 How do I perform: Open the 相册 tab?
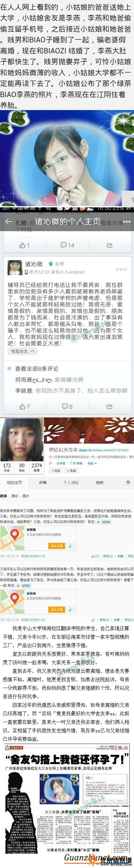coord(100,482)
